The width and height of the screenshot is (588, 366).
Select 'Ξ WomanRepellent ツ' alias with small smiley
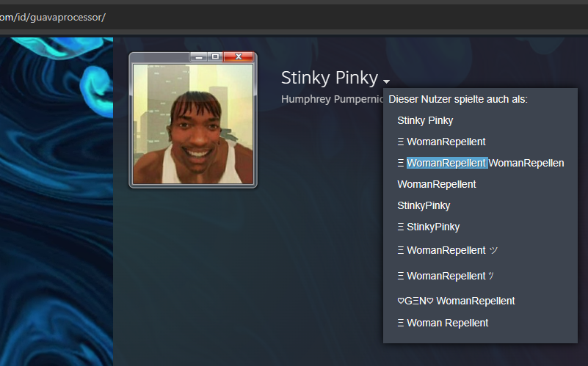(446, 276)
